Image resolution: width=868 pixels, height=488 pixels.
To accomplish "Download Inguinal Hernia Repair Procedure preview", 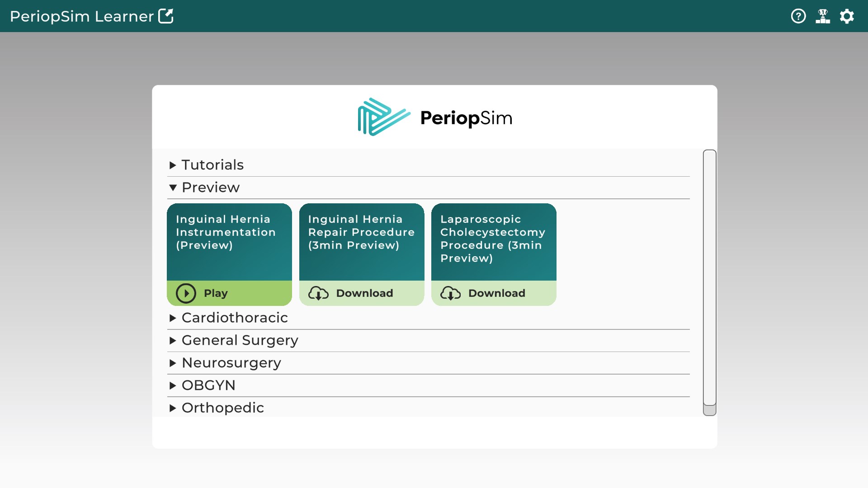I will 364,293.
